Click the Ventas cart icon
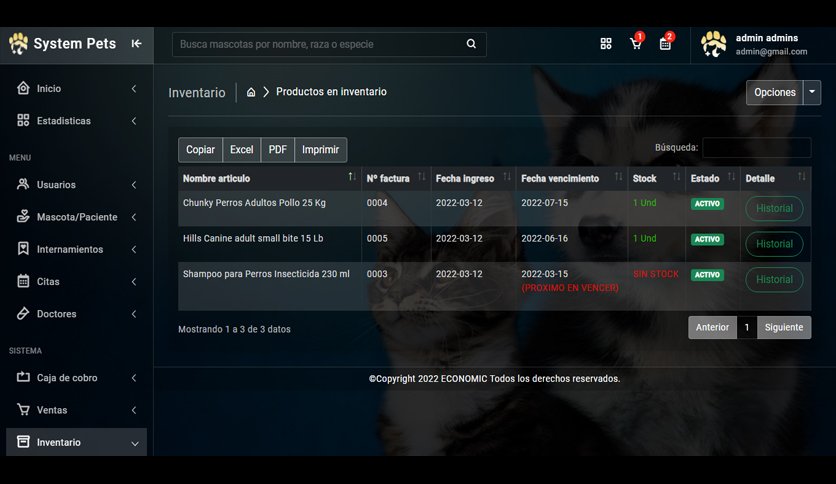836x484 pixels. pyautogui.click(x=23, y=409)
